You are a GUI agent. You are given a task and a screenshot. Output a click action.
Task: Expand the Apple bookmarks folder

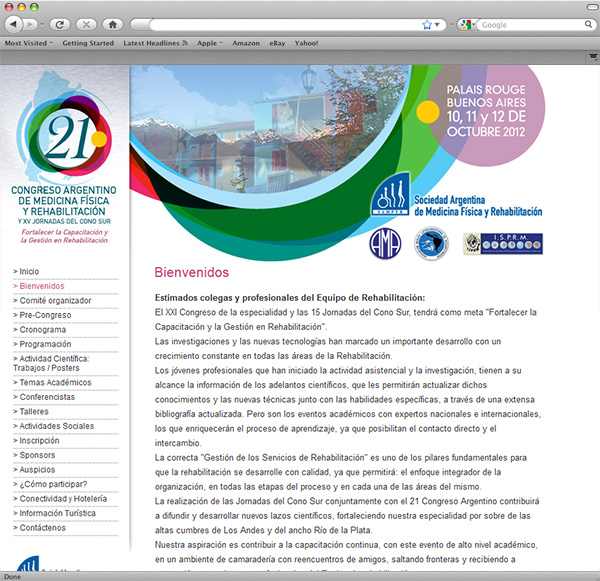coord(210,43)
